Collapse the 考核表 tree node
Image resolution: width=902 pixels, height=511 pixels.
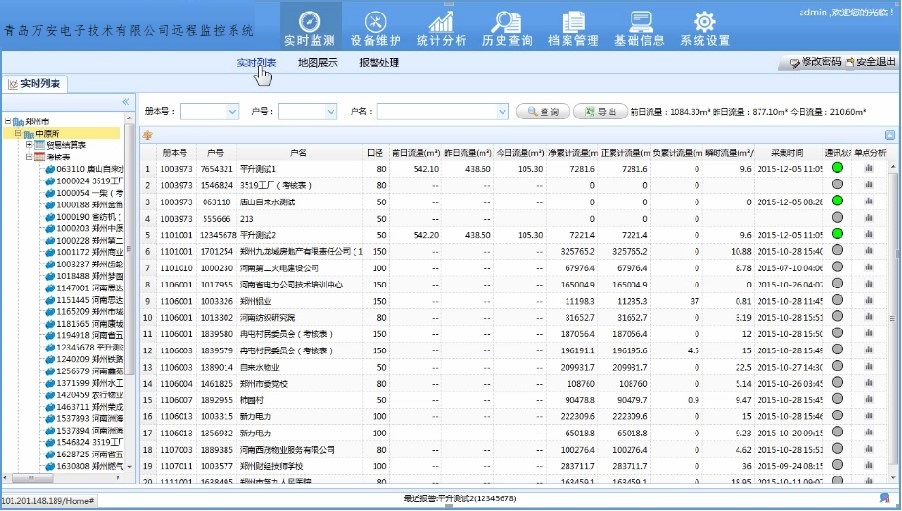(x=29, y=157)
